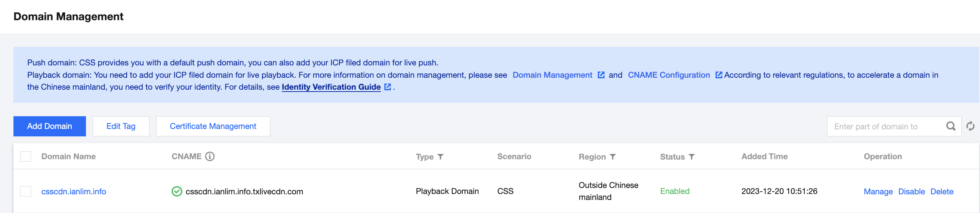This screenshot has height=213, width=980.
Task: Click the Domain Management page title
Action: 68,16
